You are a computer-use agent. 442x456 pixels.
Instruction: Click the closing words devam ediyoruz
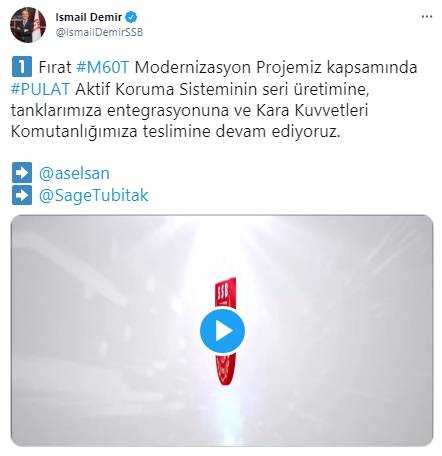click(x=278, y=132)
